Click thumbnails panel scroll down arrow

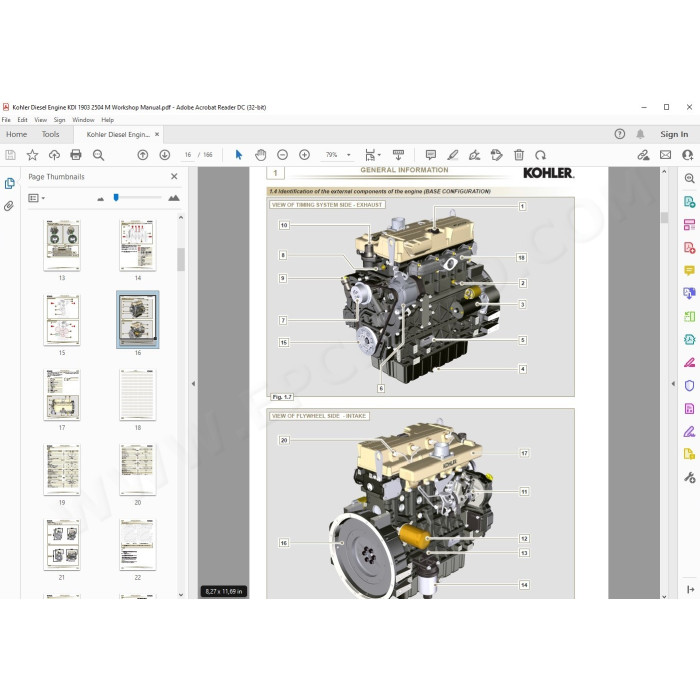click(x=181, y=595)
